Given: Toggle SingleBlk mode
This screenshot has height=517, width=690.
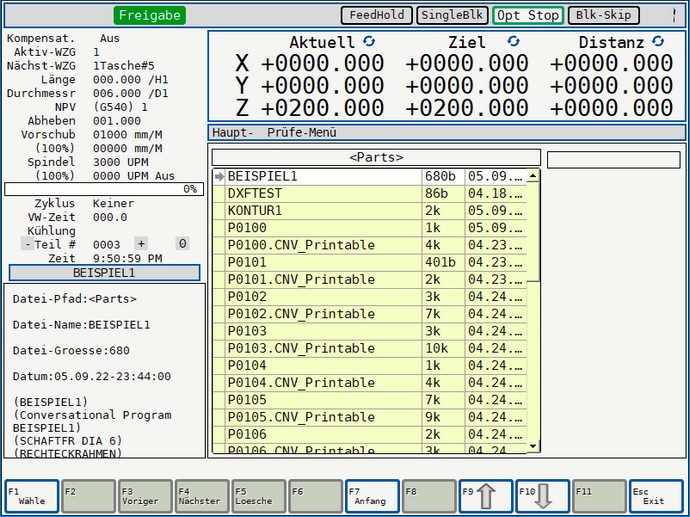Looking at the screenshot, I should pos(452,15).
